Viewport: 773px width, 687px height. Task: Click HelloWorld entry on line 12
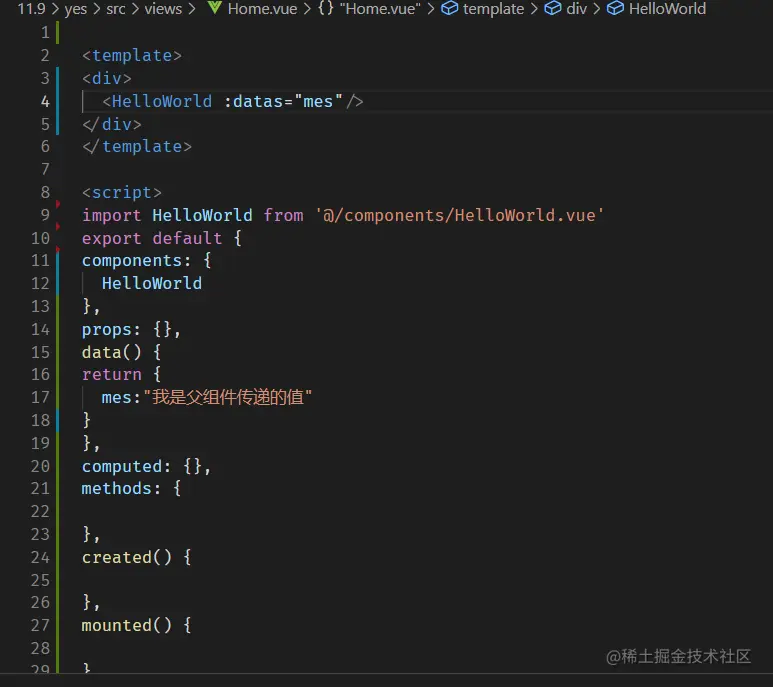click(152, 283)
